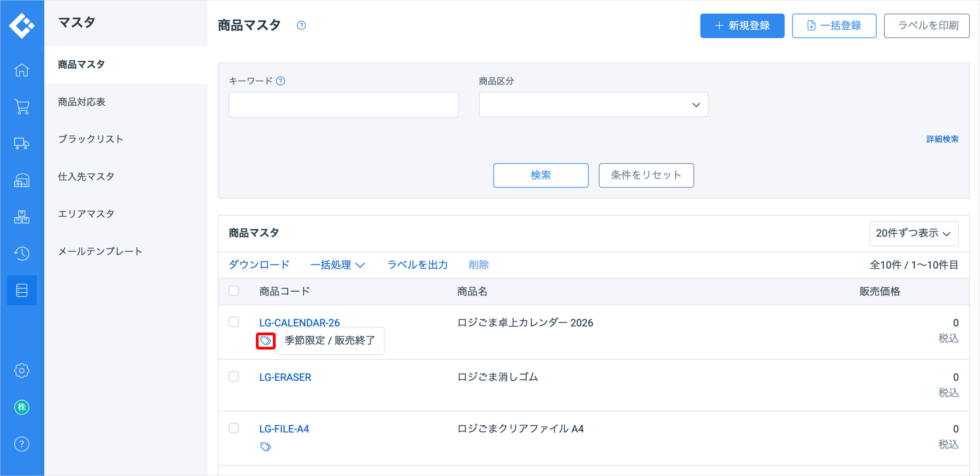
Task: Toggle the select-all checkbox in table header
Action: (x=234, y=291)
